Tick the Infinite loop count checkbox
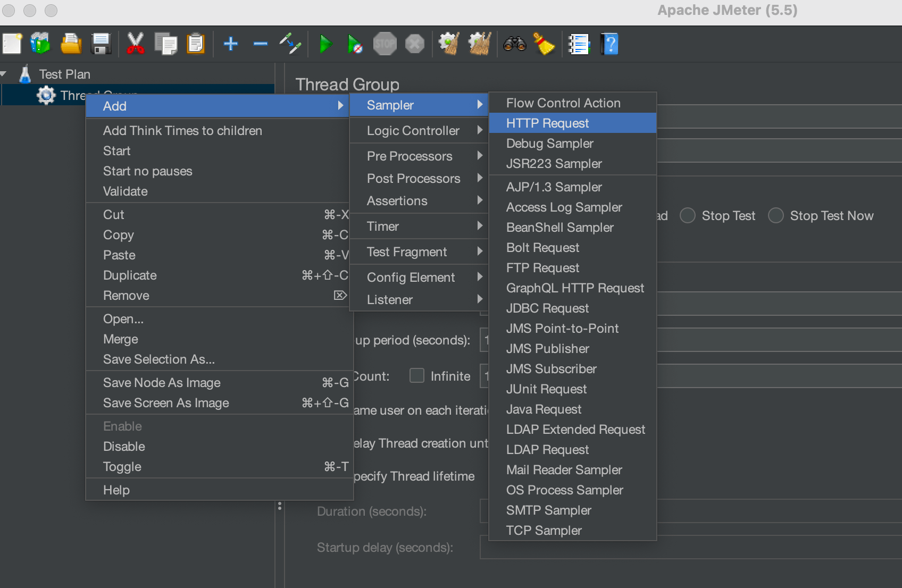 point(417,376)
